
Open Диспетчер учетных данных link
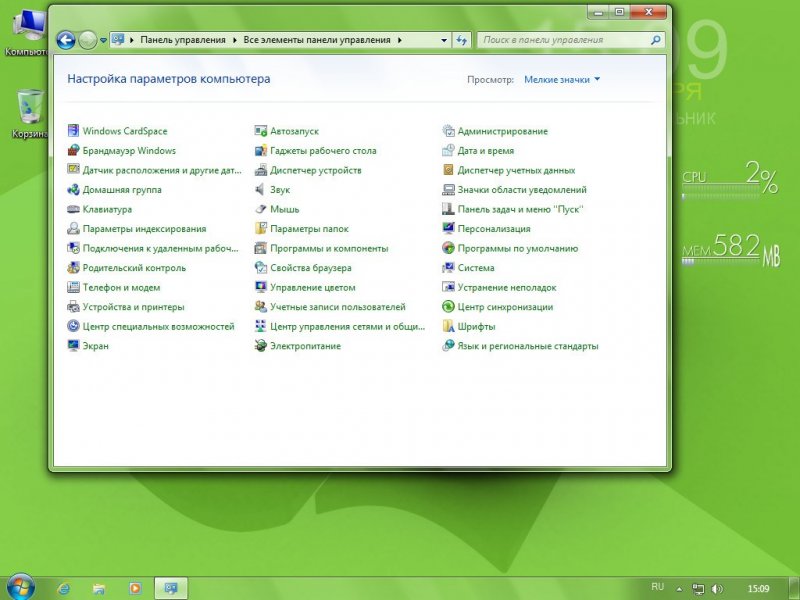(516, 170)
